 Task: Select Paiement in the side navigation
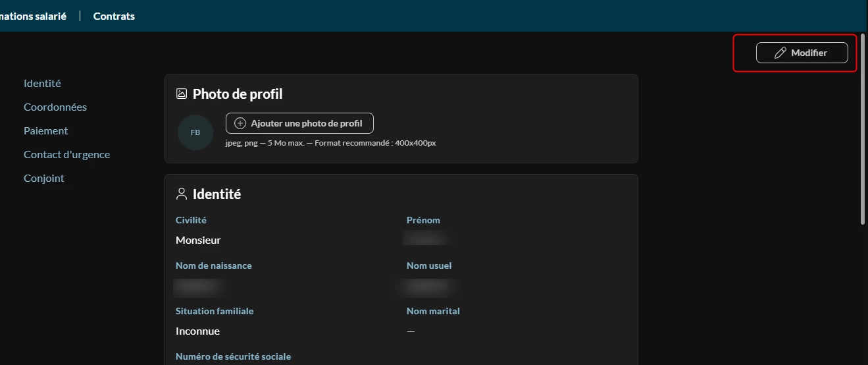click(46, 131)
